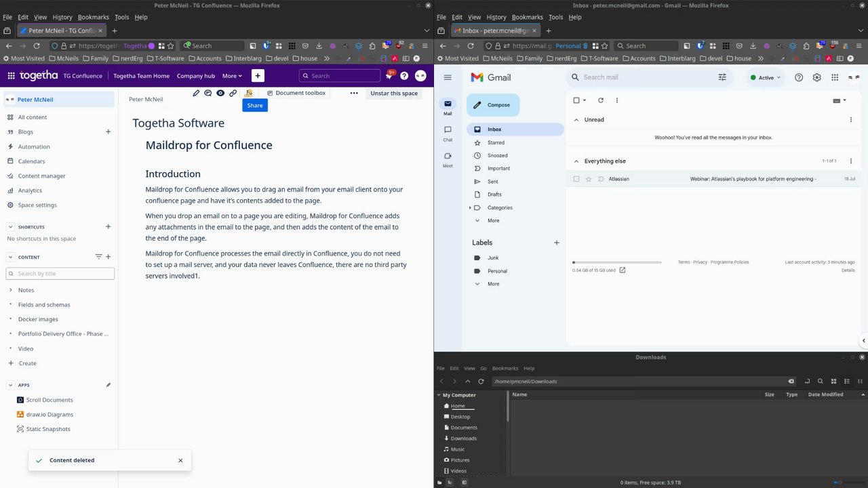Open the Confluence help question-mark icon

coord(404,76)
